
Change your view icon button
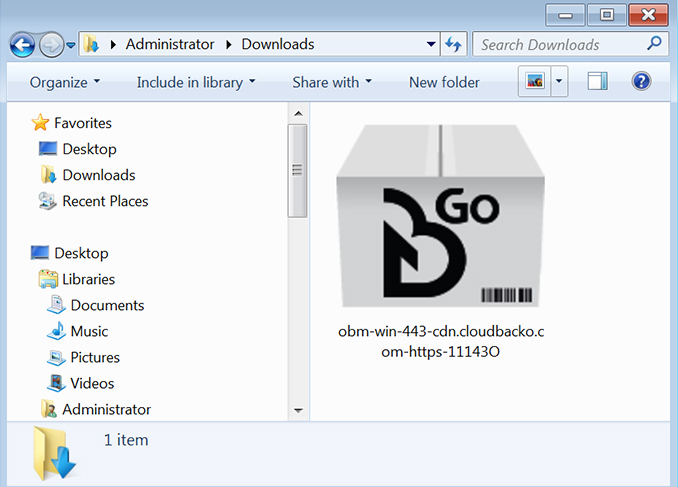coord(535,81)
